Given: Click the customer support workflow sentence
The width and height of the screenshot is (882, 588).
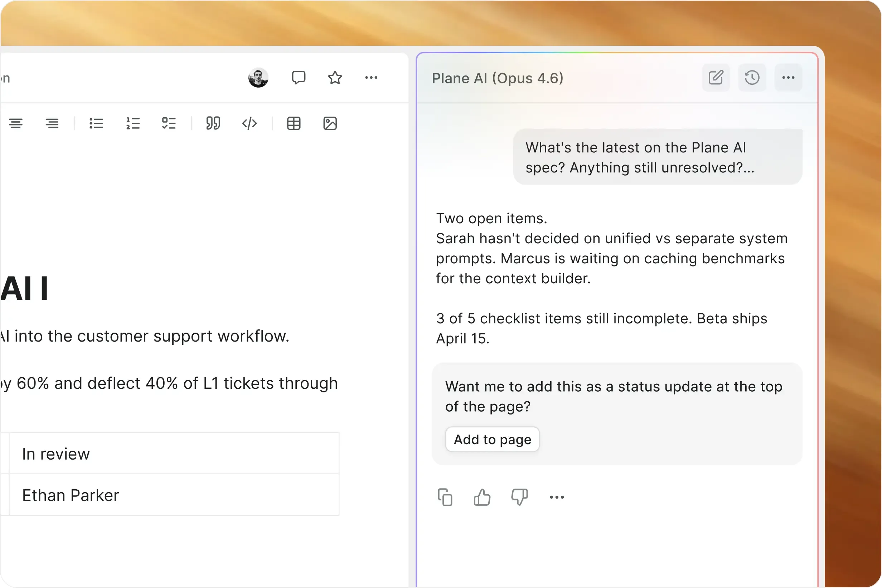Looking at the screenshot, I should (145, 335).
